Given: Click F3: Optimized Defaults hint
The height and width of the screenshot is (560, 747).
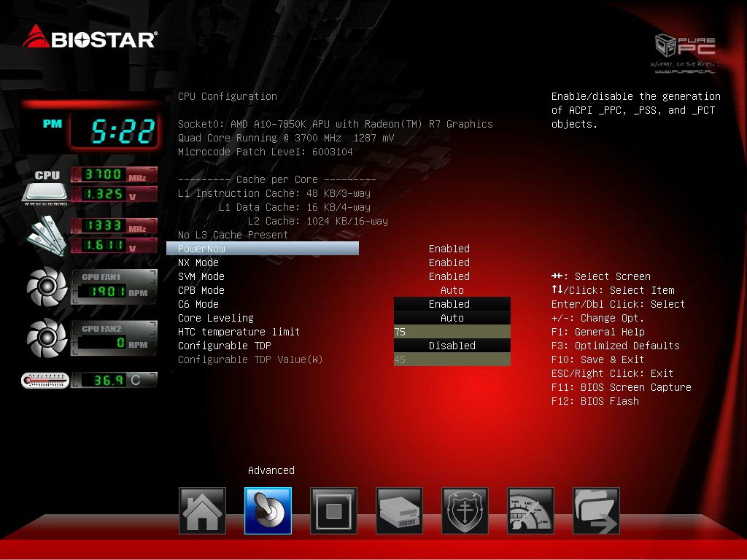Looking at the screenshot, I should 616,345.
